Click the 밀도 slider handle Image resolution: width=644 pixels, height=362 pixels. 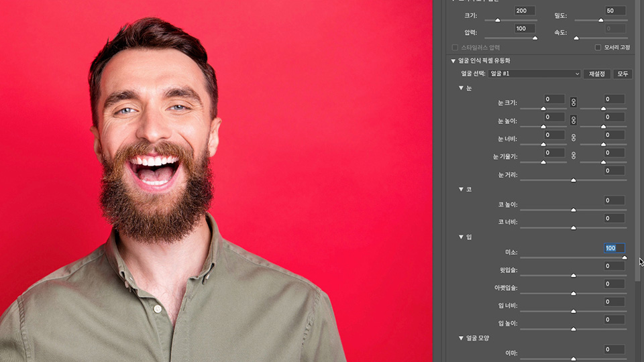coord(601,20)
